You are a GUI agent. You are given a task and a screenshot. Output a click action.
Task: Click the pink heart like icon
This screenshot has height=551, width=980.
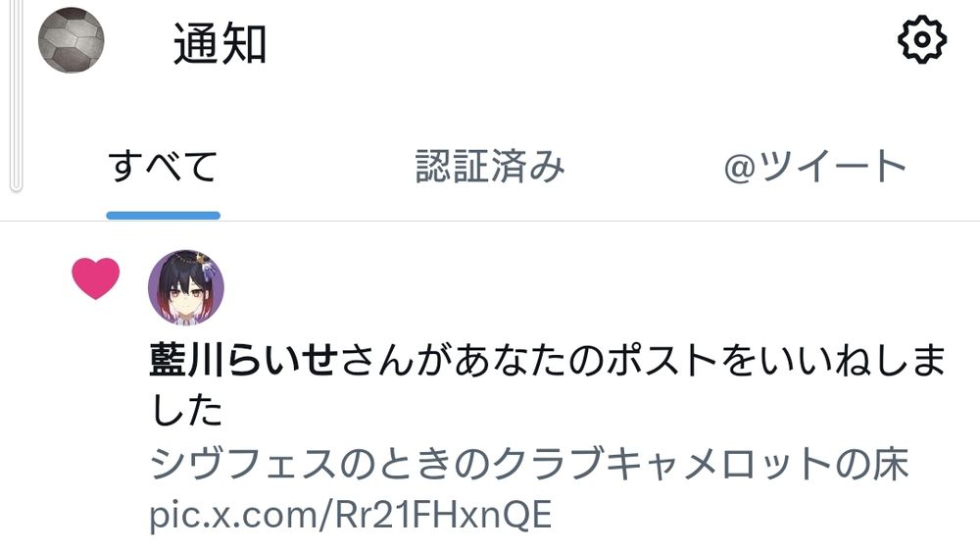[96, 278]
